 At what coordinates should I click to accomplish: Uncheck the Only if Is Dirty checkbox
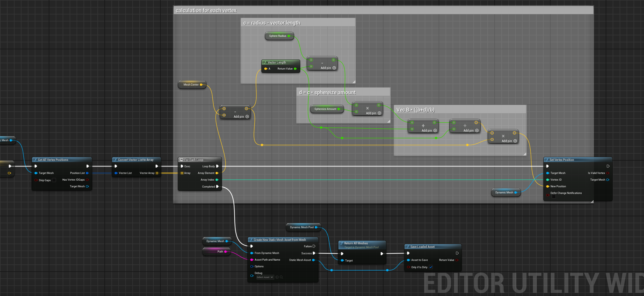431,267
